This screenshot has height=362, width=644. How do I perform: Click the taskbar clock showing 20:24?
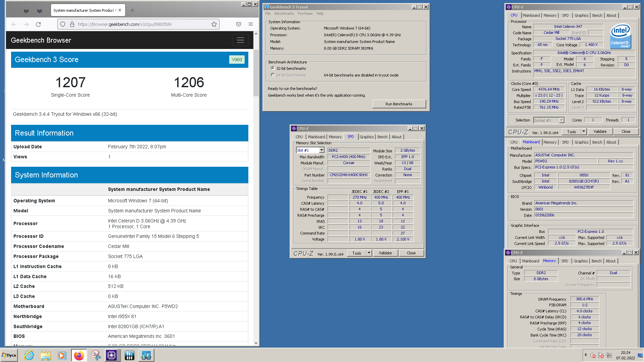tap(625, 355)
